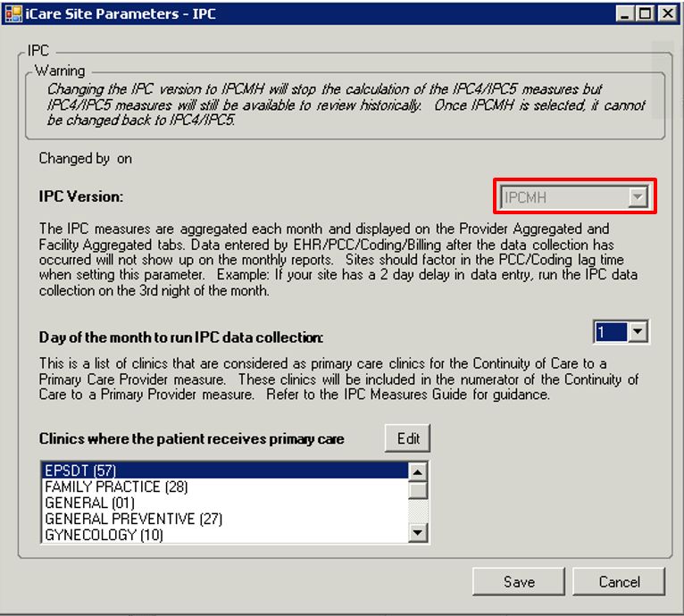Maximize the iCare Site Parameters window
Viewport: 684px width, 616px height.
pyautogui.click(x=646, y=13)
